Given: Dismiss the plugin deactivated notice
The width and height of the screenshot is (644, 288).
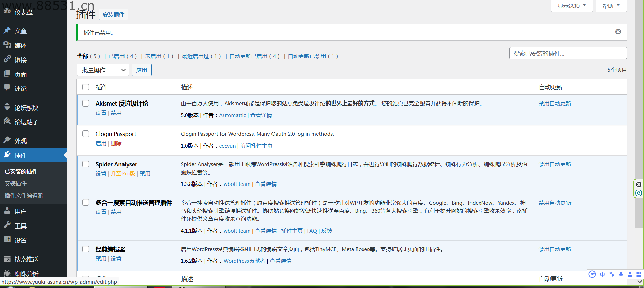Looking at the screenshot, I should [618, 32].
